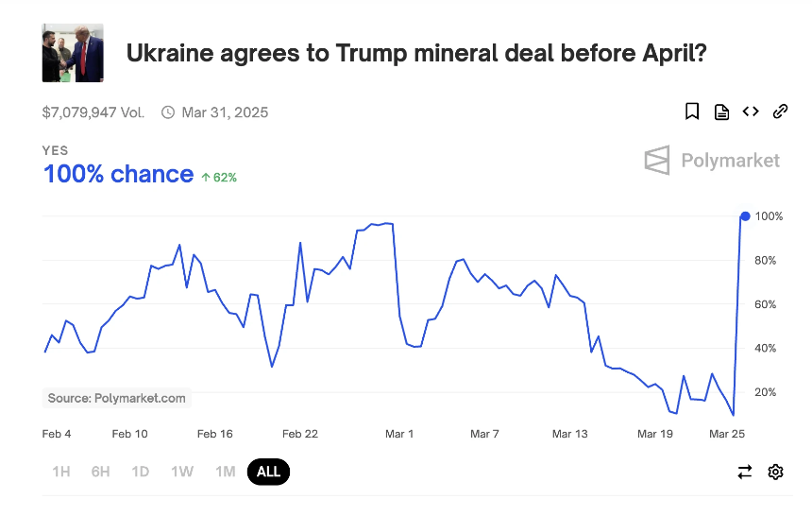Click the bookmark icon to save the market
This screenshot has height=516, width=812.
point(692,112)
